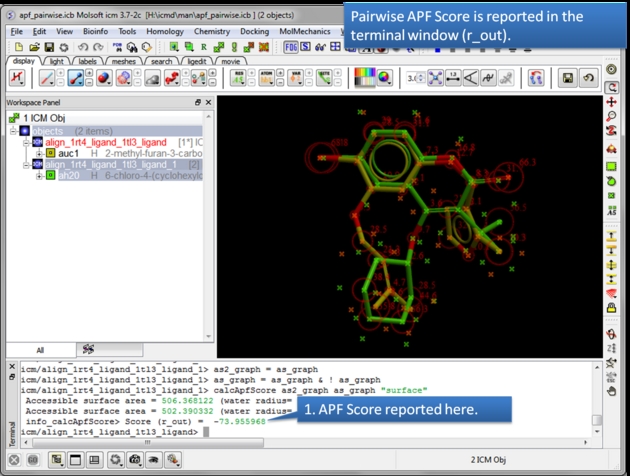Click the floppy disk icon in display toolbar
This screenshot has height=476, width=630.
coord(567,78)
